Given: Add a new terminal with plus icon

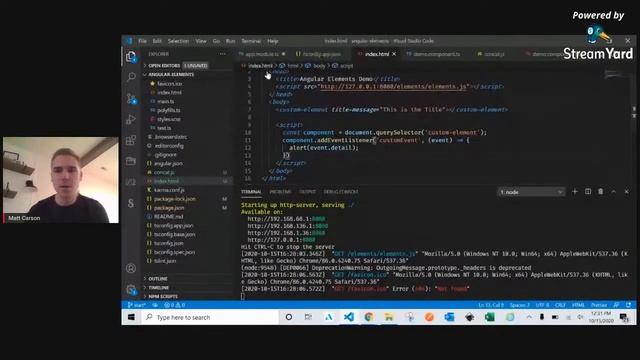Looking at the screenshot, I should pyautogui.click(x=575, y=191).
